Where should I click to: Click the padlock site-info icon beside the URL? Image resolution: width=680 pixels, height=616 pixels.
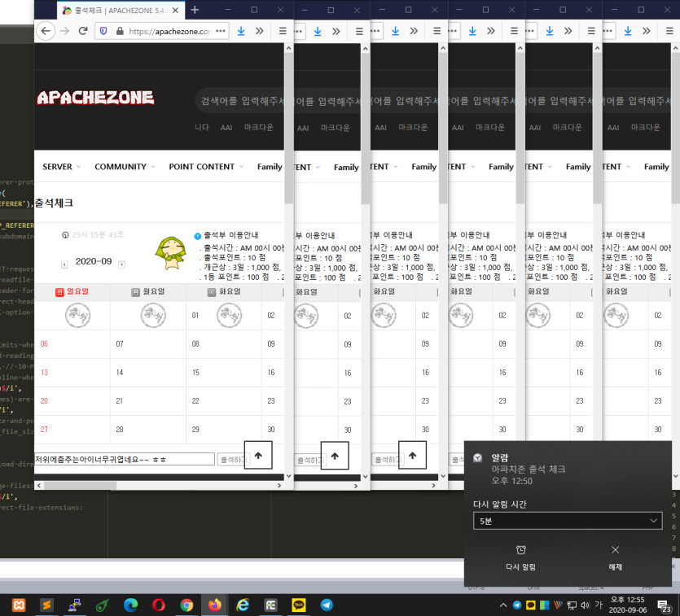121,31
